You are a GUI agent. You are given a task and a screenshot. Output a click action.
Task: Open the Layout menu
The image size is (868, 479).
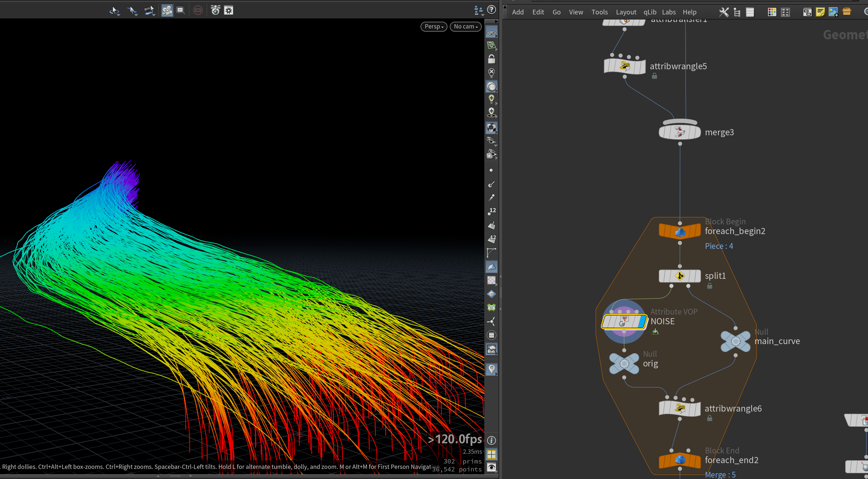point(626,12)
